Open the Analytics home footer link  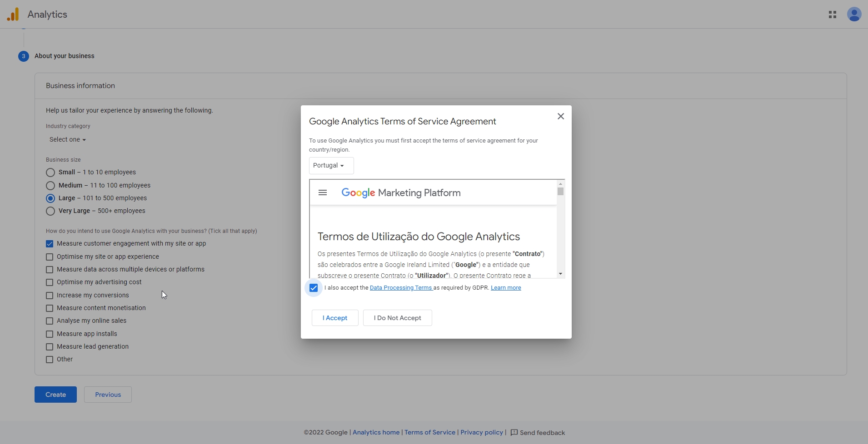(376, 433)
